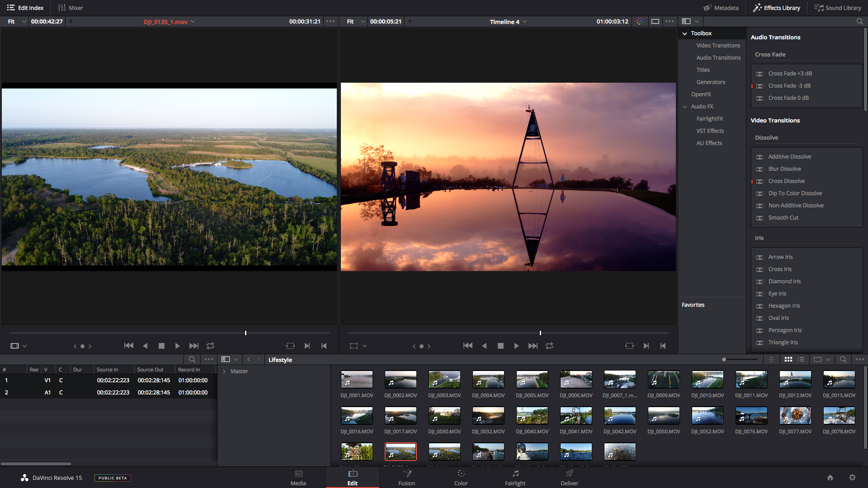This screenshot has width=868, height=488.
Task: Select Video Transitions in Toolbox
Action: click(718, 46)
